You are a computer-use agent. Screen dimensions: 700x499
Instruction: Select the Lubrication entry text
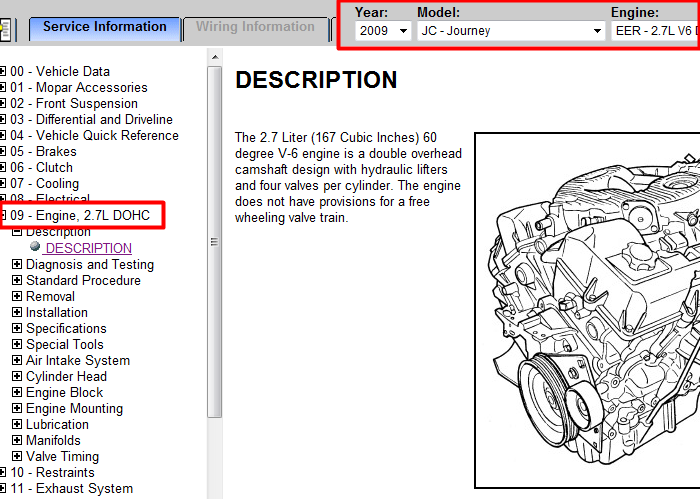click(57, 424)
